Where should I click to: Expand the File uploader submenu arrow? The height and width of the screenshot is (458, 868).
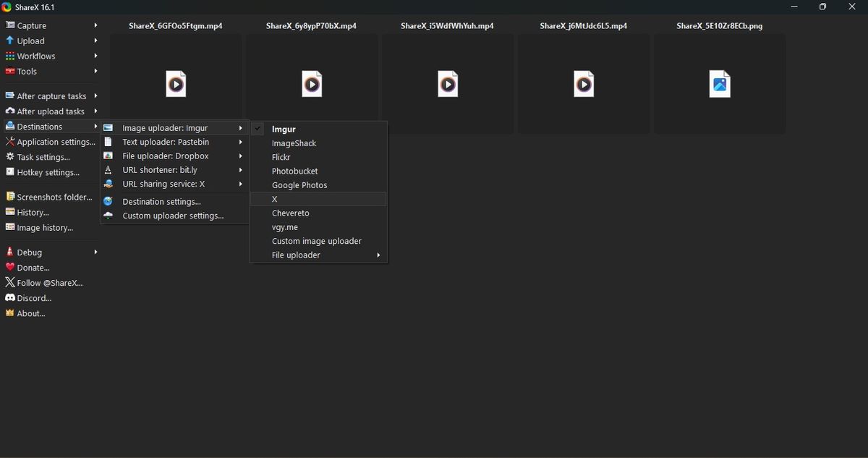click(378, 255)
